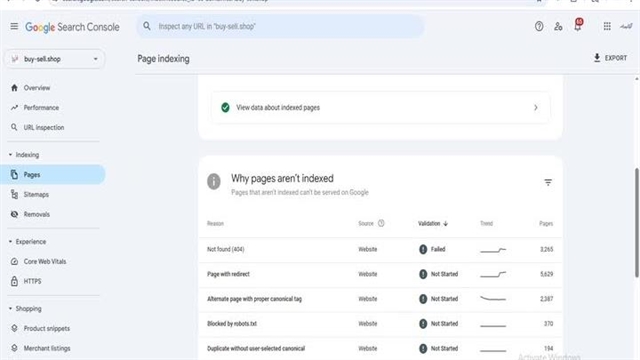
Task: Collapse the Indexing section
Action: 24,155
